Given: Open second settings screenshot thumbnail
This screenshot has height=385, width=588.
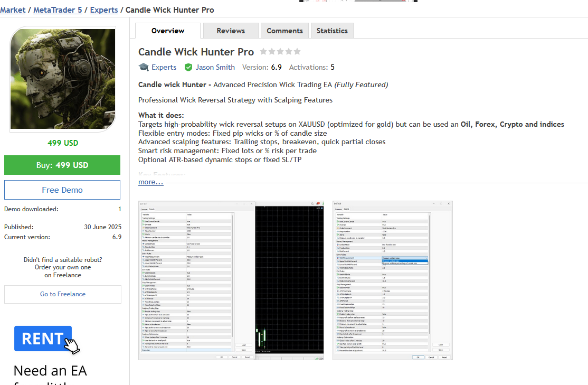Looking at the screenshot, I should tap(393, 280).
